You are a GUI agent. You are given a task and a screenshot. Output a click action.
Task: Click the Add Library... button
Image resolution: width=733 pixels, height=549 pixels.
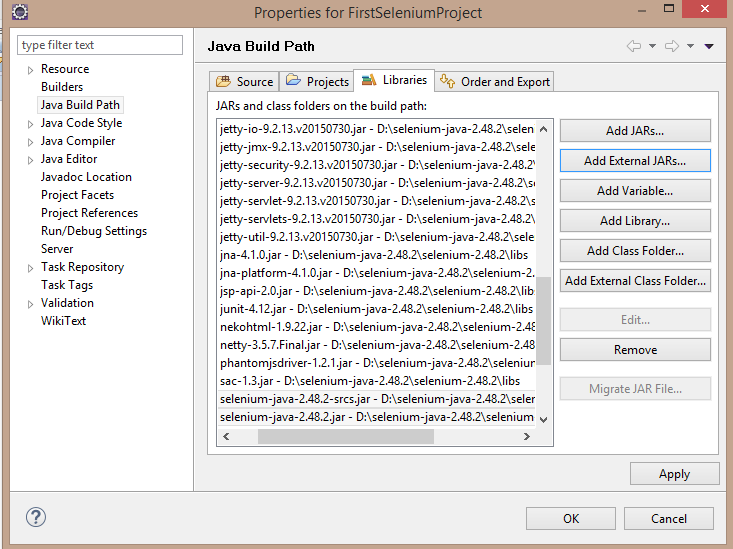[x=635, y=221]
